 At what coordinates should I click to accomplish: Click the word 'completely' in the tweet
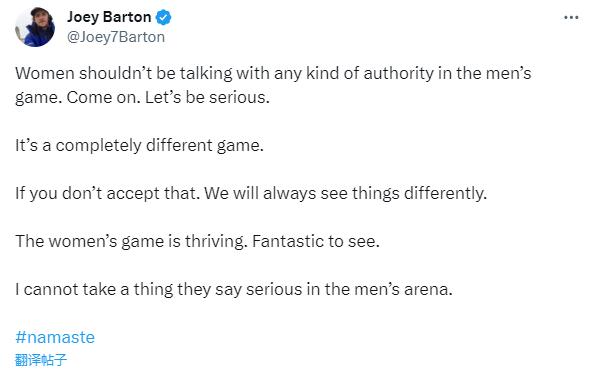(x=98, y=145)
